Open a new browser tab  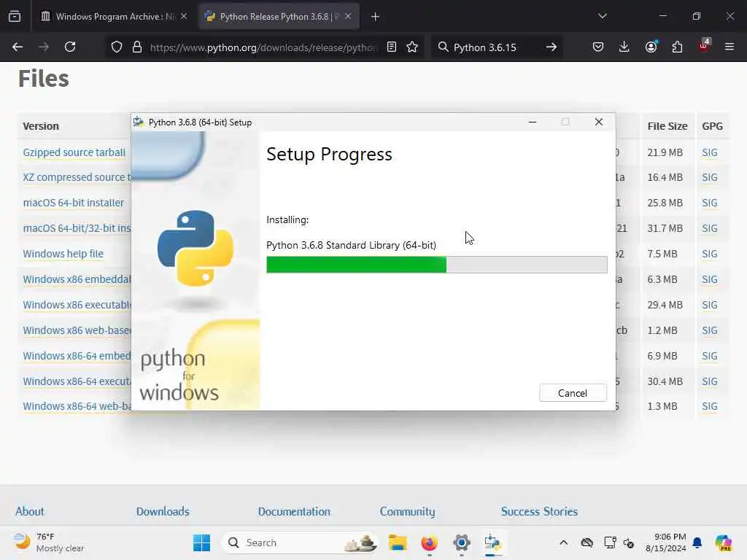coord(376,17)
